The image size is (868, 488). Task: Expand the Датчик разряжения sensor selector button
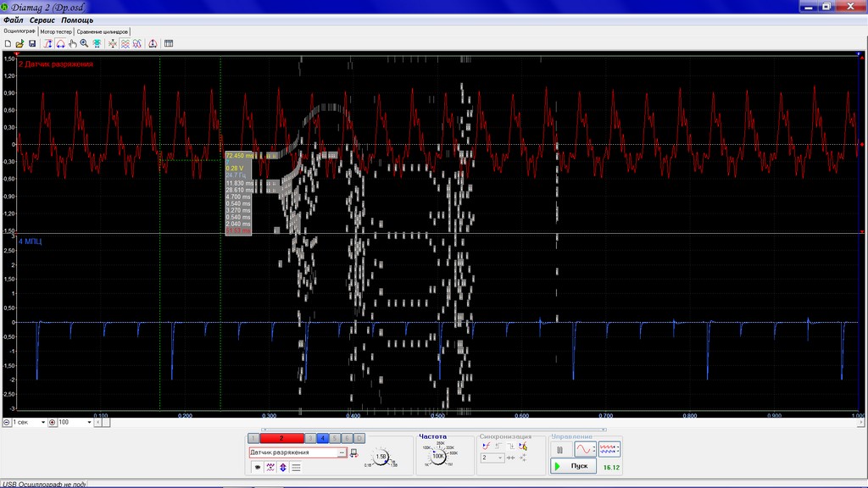[x=342, y=452]
